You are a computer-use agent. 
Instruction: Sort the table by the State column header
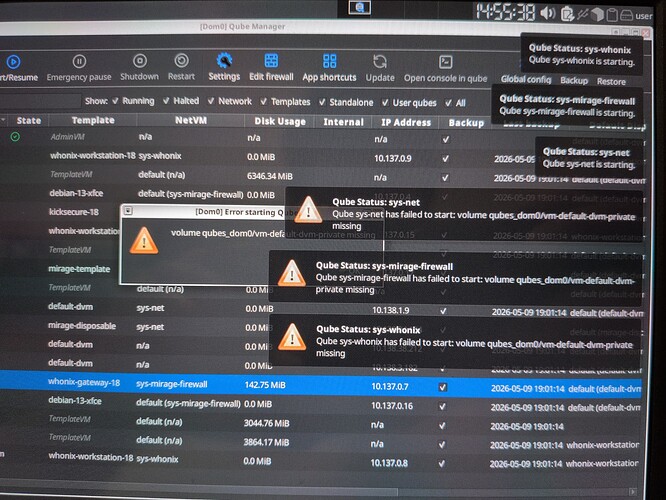(28, 120)
